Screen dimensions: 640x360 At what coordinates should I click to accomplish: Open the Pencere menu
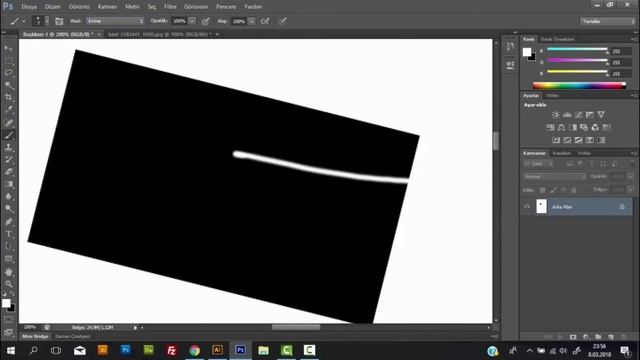click(226, 7)
